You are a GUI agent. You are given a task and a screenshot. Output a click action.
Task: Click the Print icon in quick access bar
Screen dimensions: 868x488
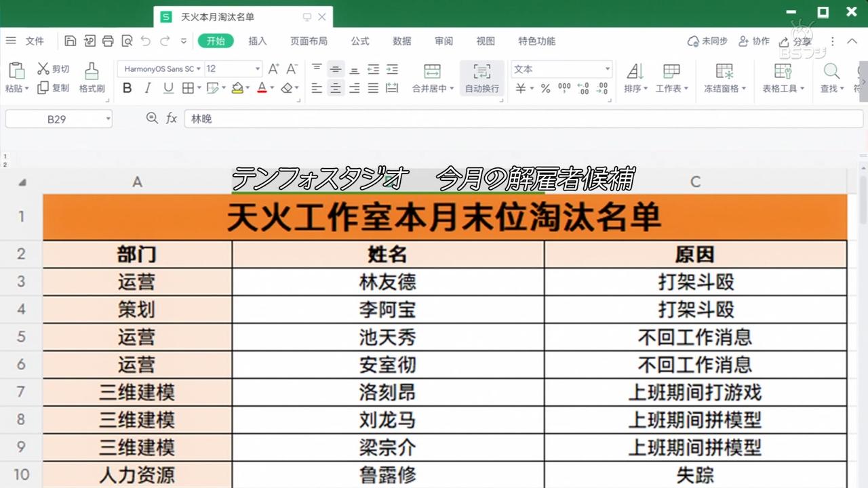pos(108,41)
